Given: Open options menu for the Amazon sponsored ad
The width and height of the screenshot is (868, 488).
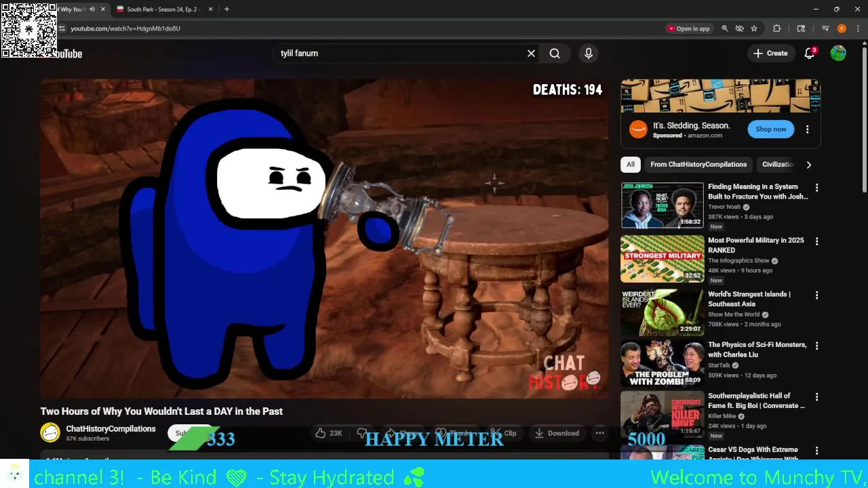Looking at the screenshot, I should [807, 129].
